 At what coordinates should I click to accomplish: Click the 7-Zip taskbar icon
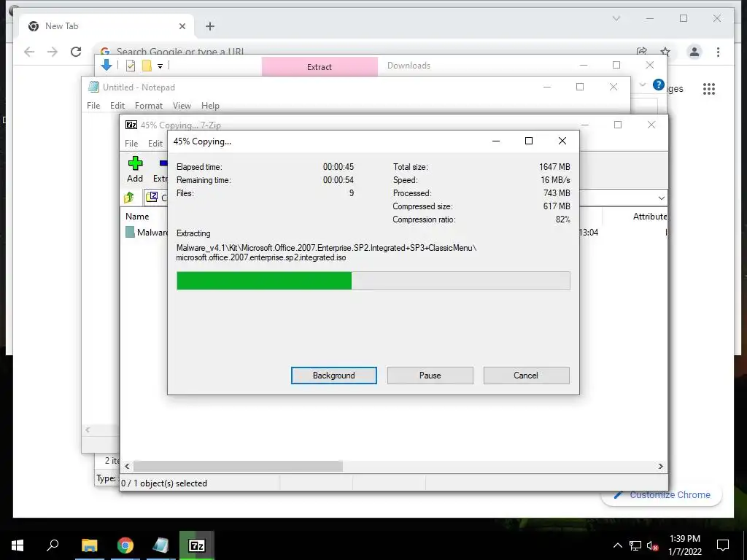197,545
